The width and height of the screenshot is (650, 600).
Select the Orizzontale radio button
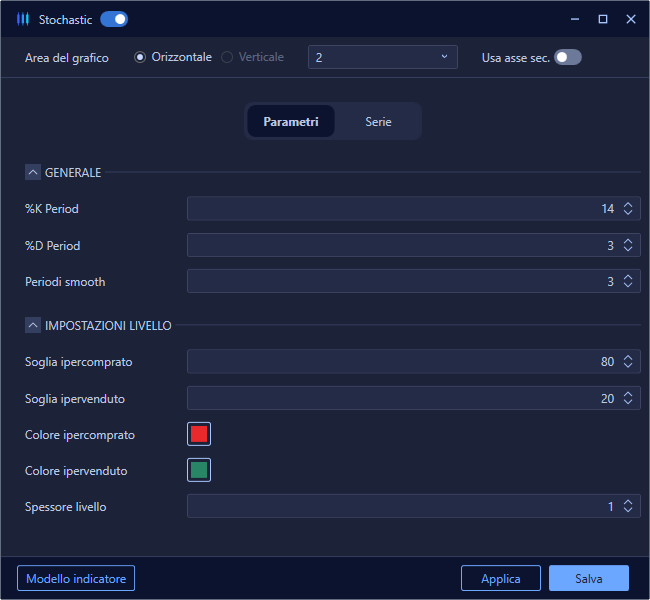click(x=140, y=57)
